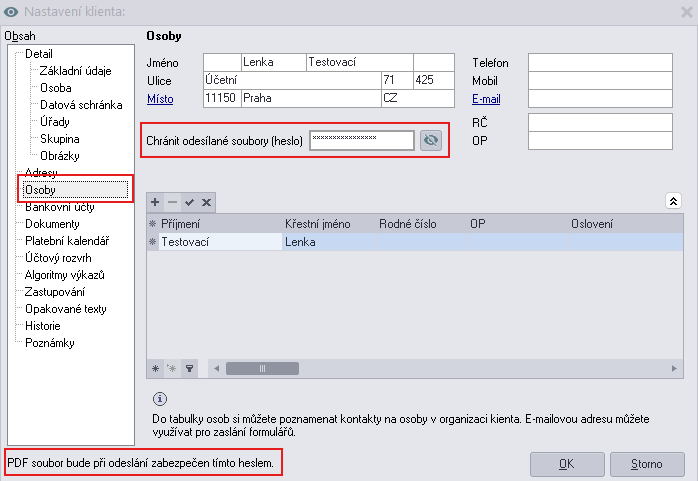Cancel edits with the X toolbar icon

206,201
